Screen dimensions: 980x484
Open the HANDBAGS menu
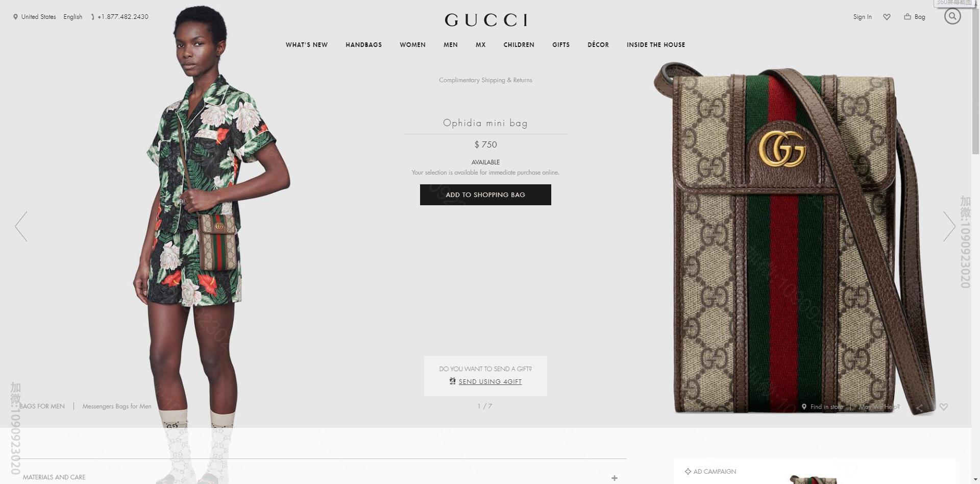click(363, 45)
